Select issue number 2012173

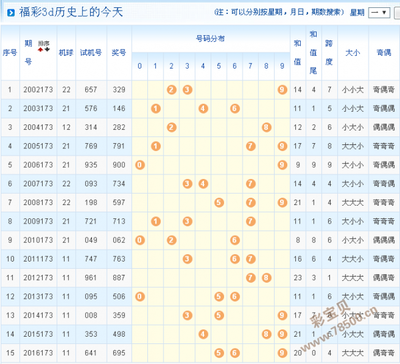tap(38, 278)
